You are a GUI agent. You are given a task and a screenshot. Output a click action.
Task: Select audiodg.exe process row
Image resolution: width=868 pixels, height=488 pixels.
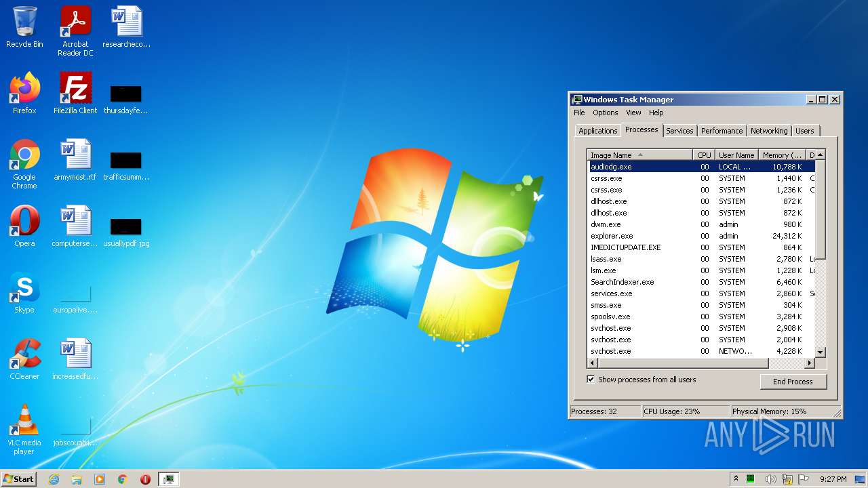(701, 167)
